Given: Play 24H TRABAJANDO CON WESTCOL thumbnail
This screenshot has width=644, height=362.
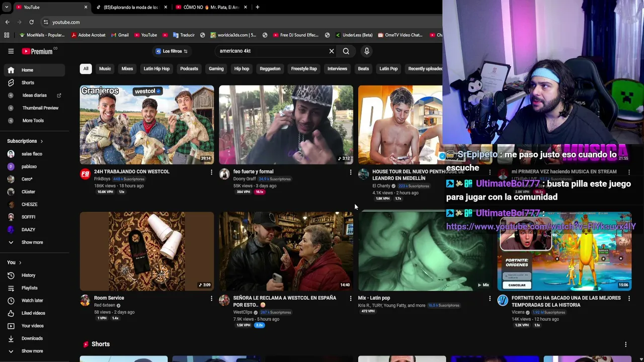Looking at the screenshot, I should pyautogui.click(x=147, y=125).
